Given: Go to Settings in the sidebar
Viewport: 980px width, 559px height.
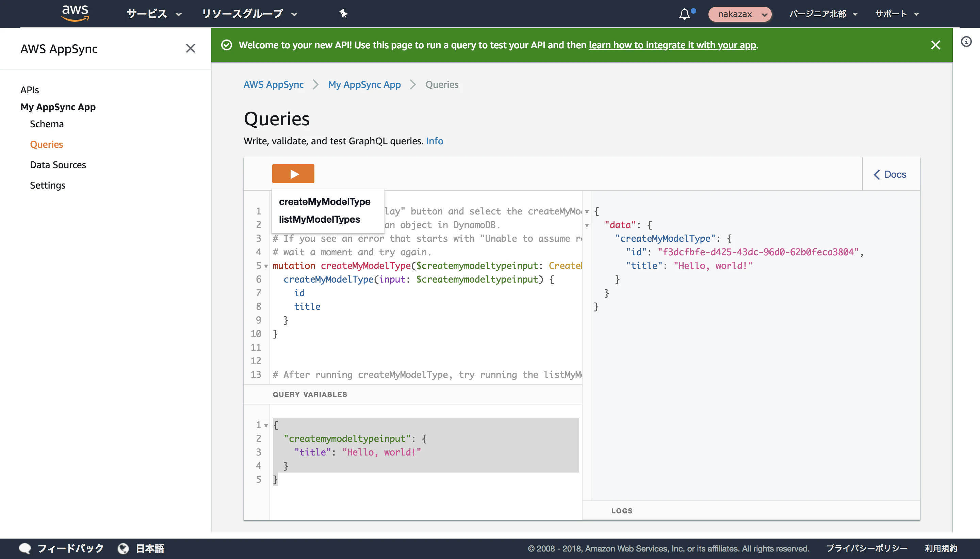Looking at the screenshot, I should pos(48,186).
